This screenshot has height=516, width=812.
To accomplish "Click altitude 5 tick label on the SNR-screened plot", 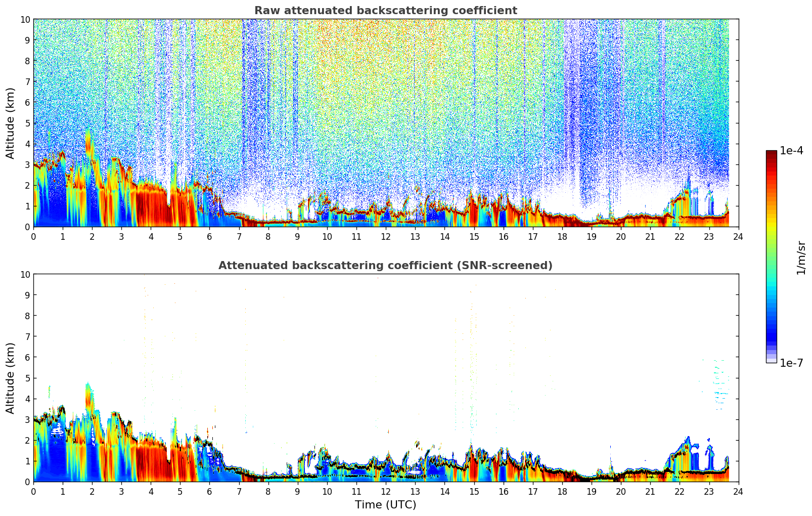I will pyautogui.click(x=27, y=378).
